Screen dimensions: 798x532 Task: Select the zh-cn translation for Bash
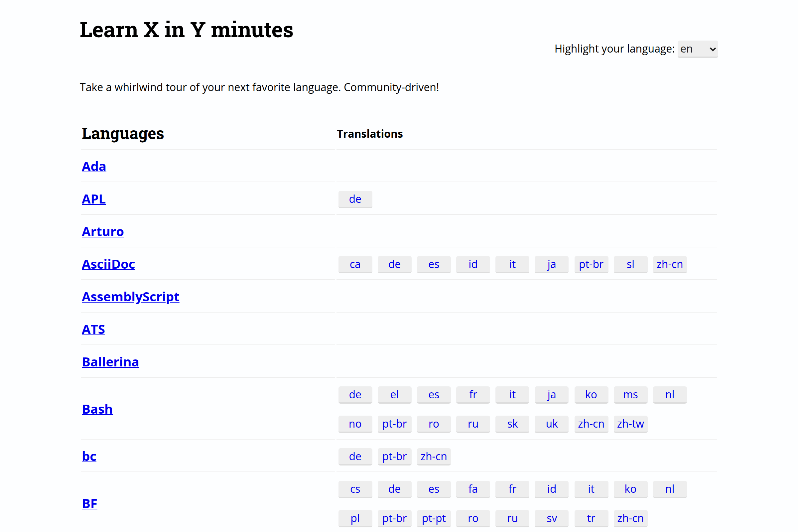[592, 424]
